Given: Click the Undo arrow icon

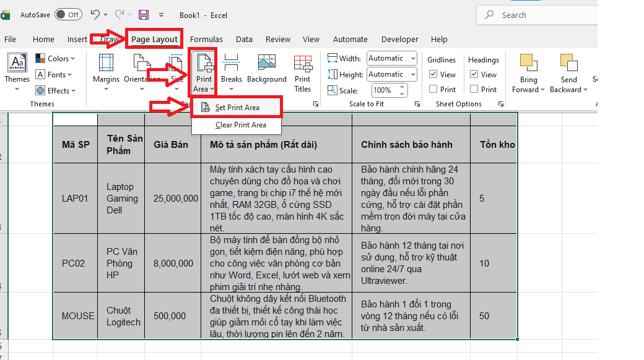Looking at the screenshot, I should (95, 15).
